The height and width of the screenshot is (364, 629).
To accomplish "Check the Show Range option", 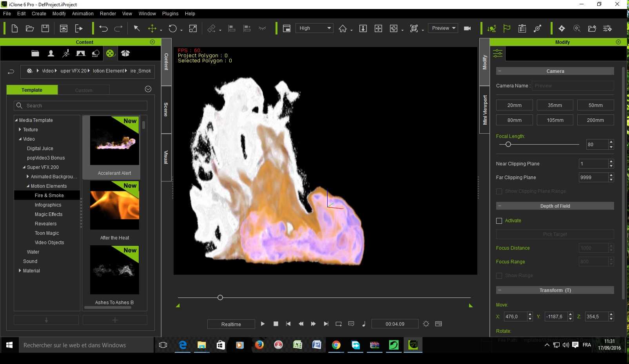I will click(x=499, y=276).
